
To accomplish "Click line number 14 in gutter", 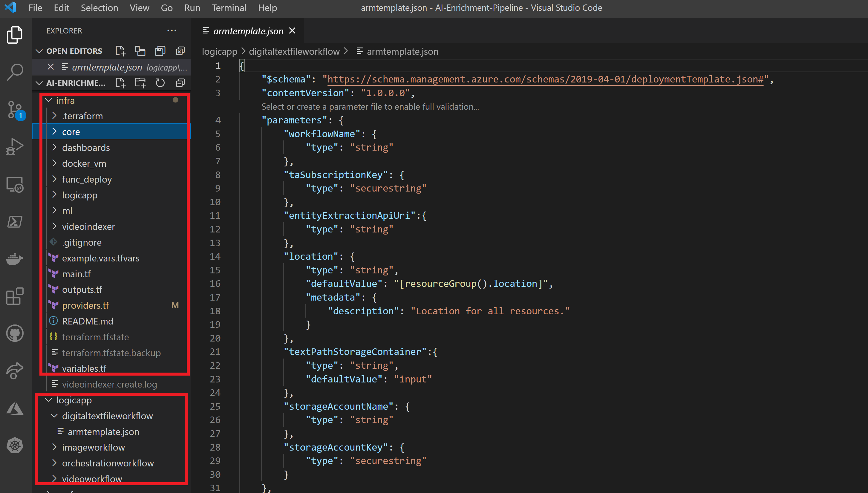I will coord(215,256).
